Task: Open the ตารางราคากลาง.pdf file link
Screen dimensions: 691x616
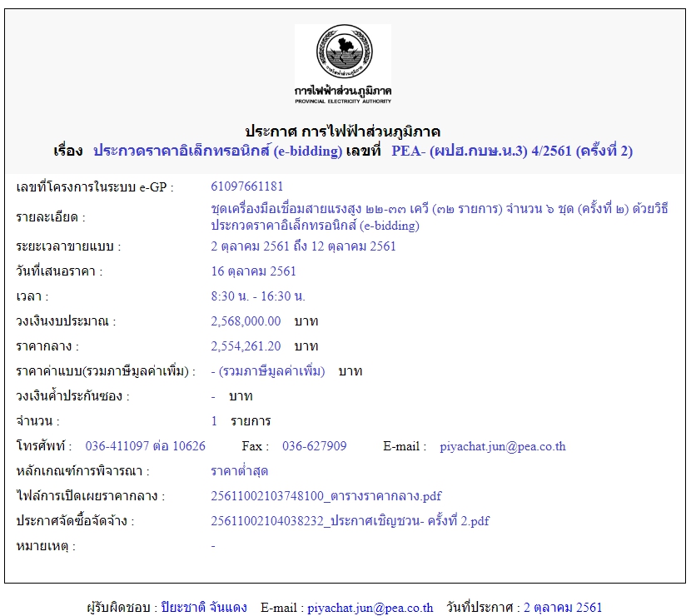Action: click(x=326, y=496)
